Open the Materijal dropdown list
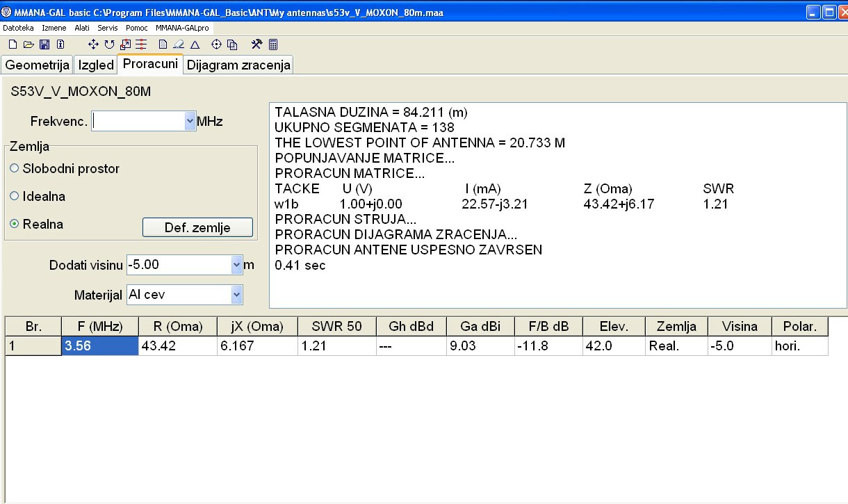 point(236,295)
